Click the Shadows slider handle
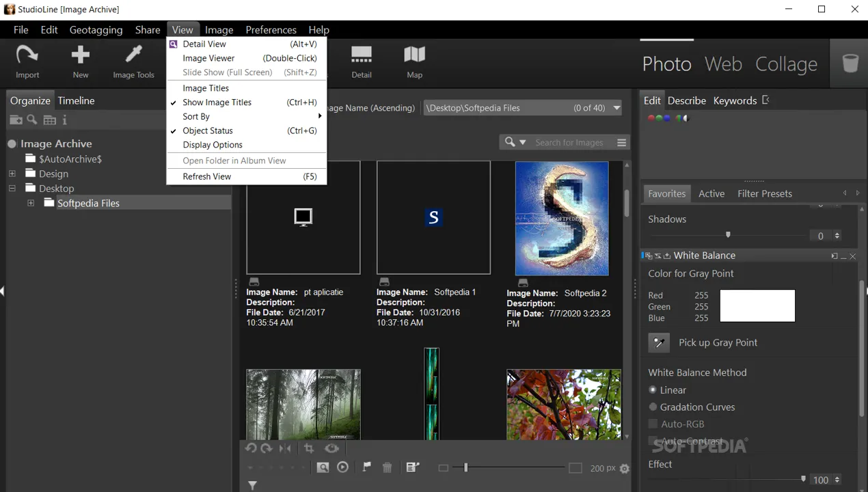 [x=728, y=234]
